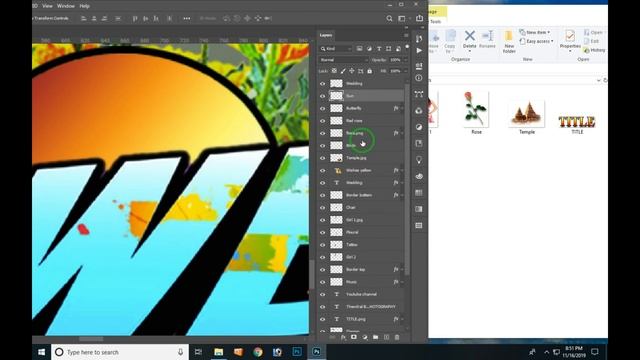Viewport: 640px width, 360px height.
Task: Open the Info panel icon
Action: pos(419,78)
